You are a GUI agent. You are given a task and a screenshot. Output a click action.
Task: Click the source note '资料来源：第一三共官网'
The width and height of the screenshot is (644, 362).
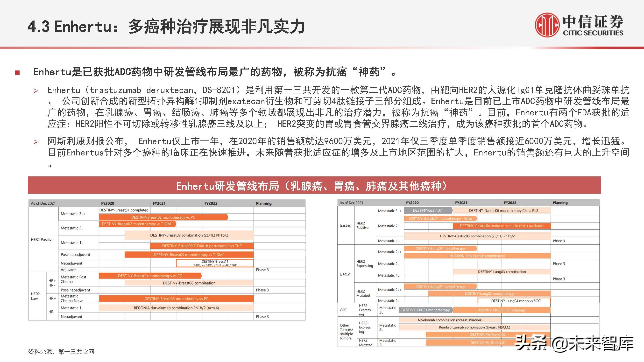pos(61,352)
